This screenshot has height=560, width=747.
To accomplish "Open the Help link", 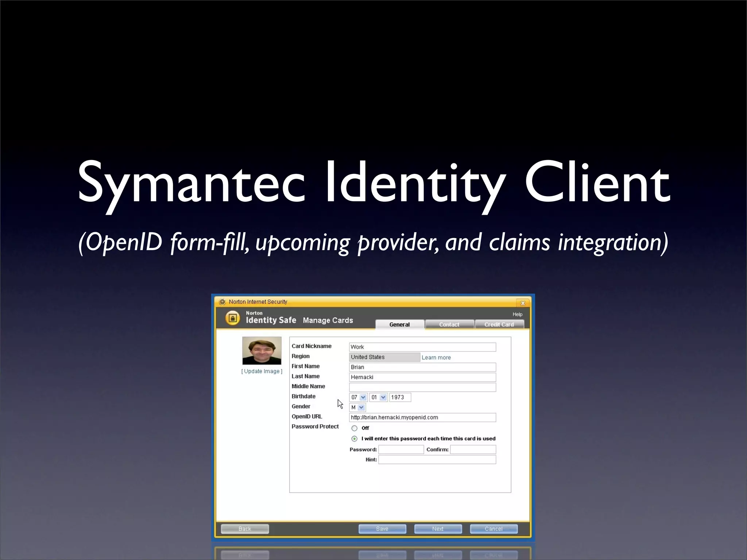I will (517, 314).
